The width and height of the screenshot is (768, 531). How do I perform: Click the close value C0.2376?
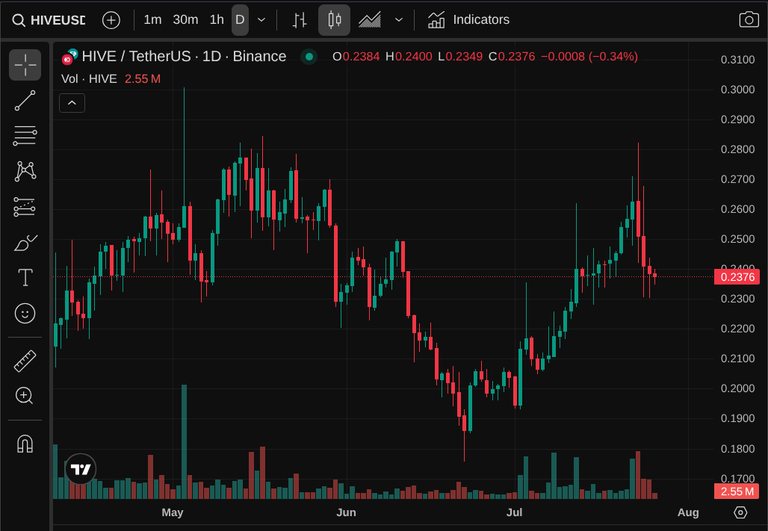coord(512,57)
